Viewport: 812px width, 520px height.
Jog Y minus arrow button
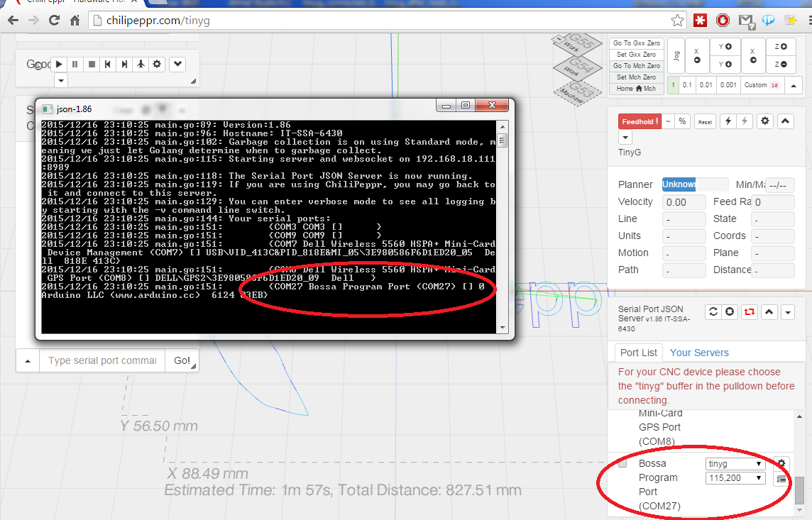point(725,64)
